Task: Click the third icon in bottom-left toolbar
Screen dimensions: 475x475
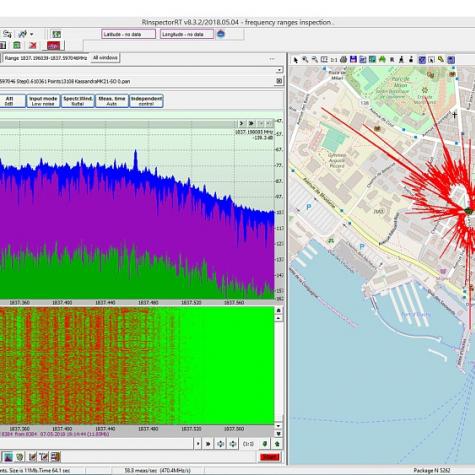Action: point(32,457)
